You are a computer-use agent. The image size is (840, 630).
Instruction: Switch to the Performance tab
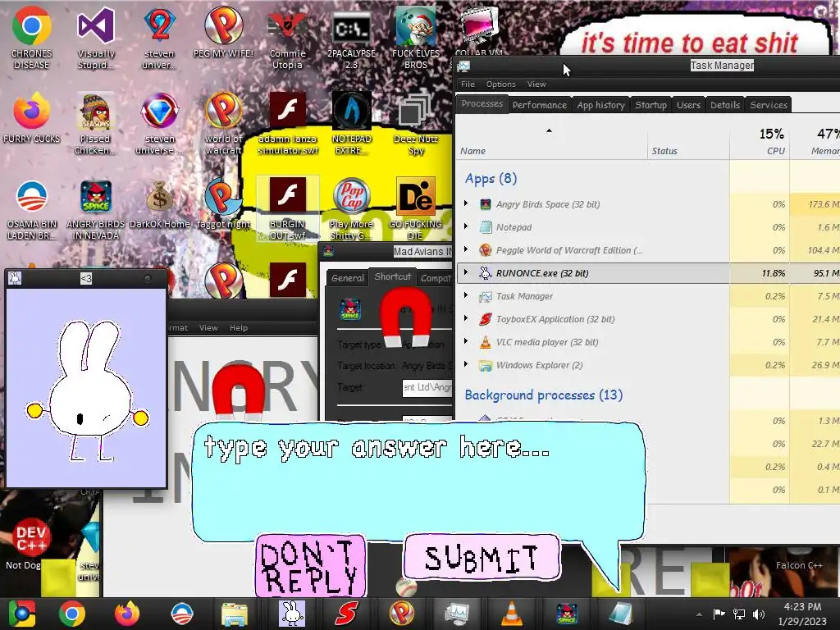coord(540,105)
